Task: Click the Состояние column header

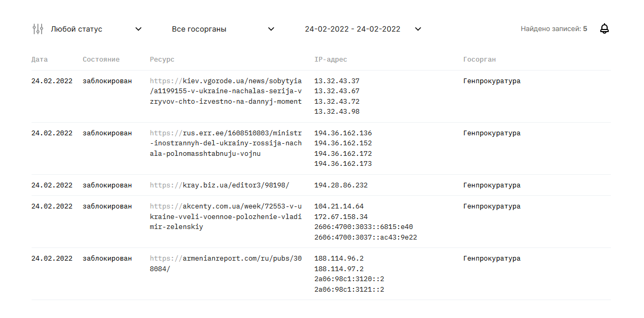Action: coord(101,59)
